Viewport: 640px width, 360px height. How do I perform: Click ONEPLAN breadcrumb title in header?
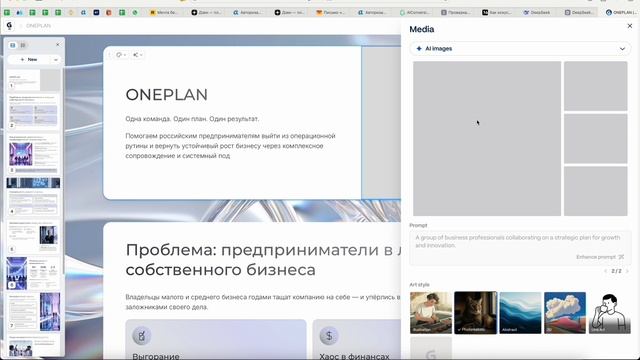[x=38, y=26]
